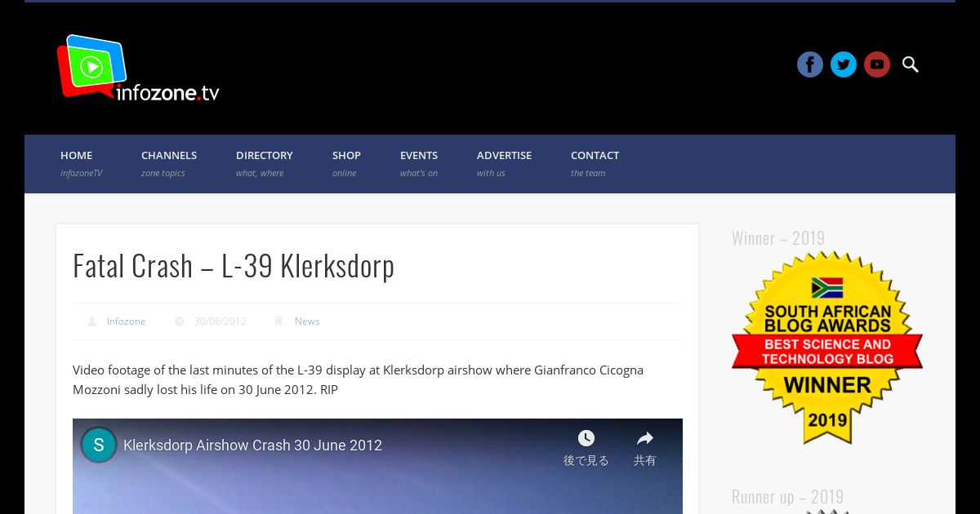Viewport: 980px width, 514px height.
Task: Visit the Facebook page icon
Action: (810, 64)
